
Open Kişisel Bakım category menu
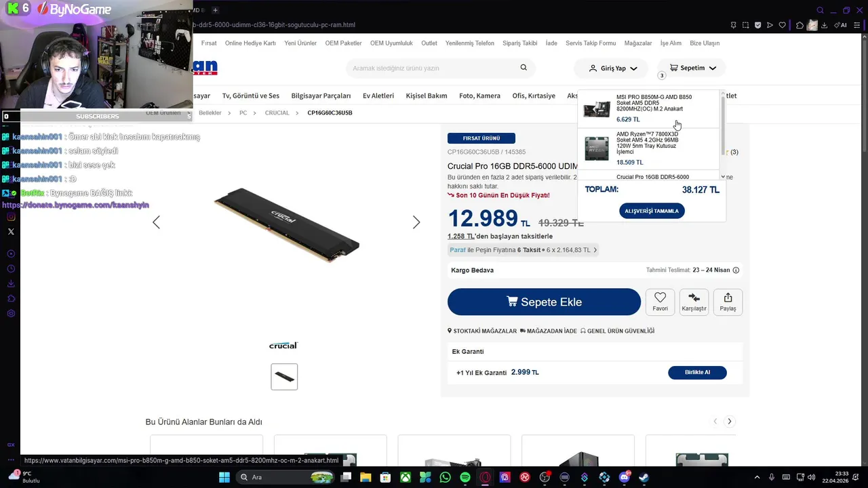[427, 96]
